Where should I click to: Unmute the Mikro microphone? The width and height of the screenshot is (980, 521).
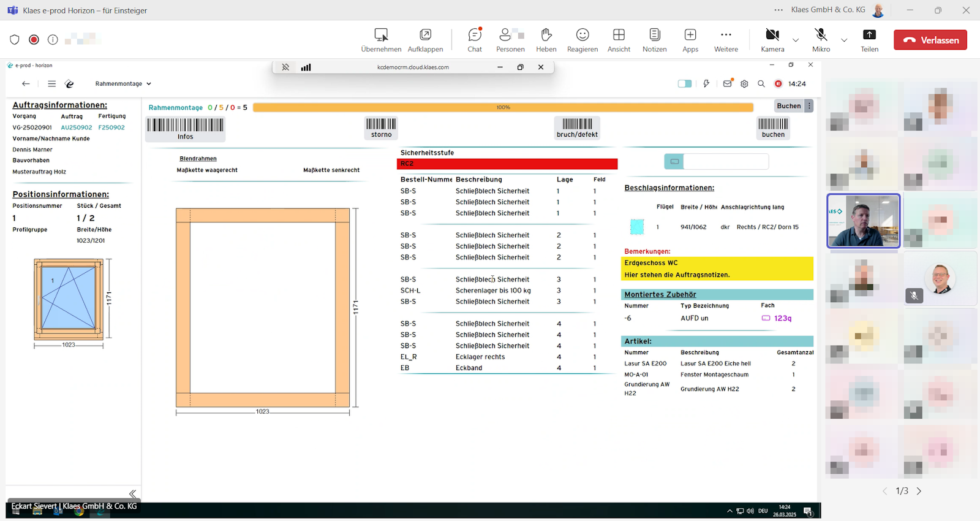pyautogui.click(x=821, y=40)
